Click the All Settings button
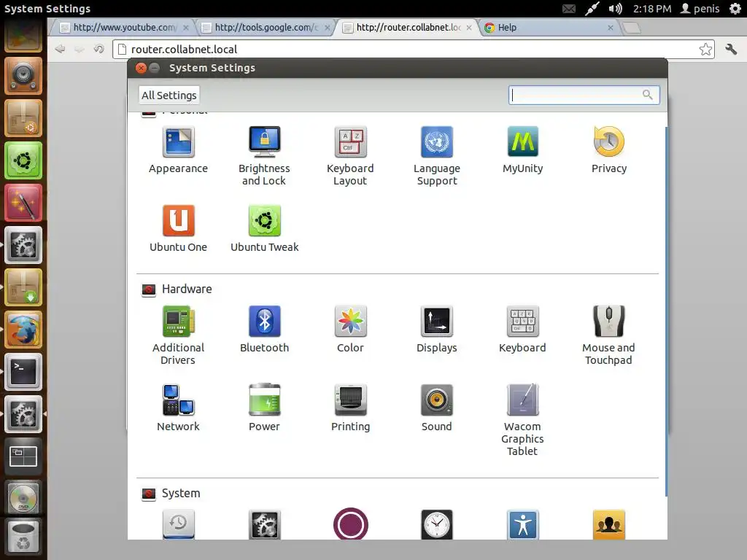The width and height of the screenshot is (747, 560). 169,96
